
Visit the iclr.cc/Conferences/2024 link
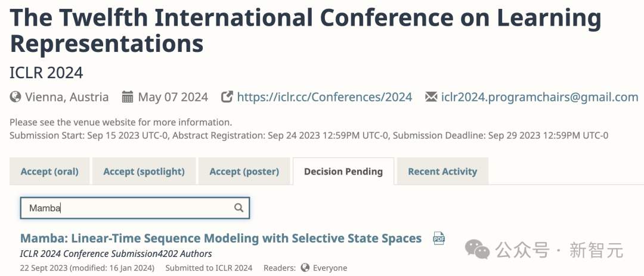point(324,97)
